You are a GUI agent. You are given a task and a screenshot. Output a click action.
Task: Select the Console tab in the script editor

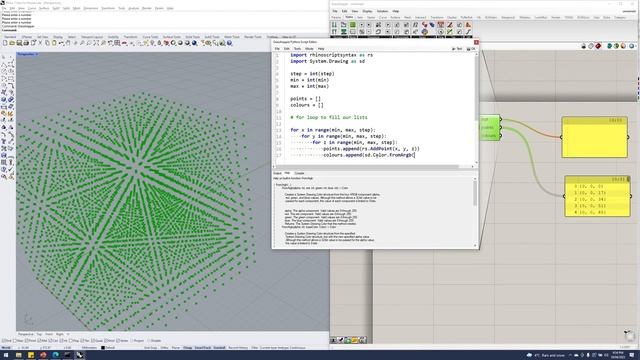point(299,173)
